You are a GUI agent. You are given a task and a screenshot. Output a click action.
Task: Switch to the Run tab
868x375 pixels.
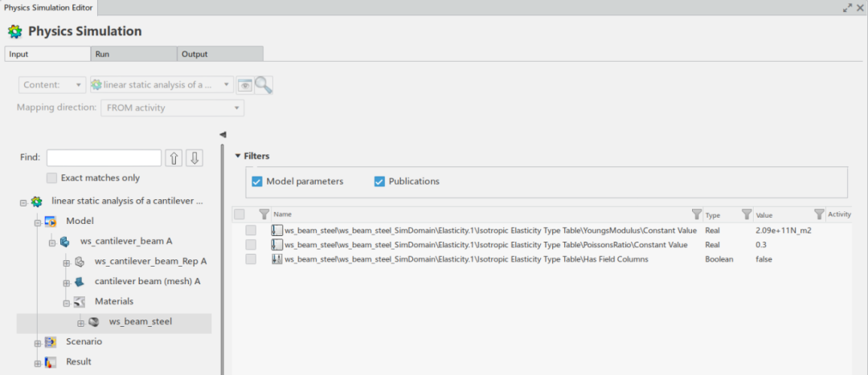pos(133,54)
